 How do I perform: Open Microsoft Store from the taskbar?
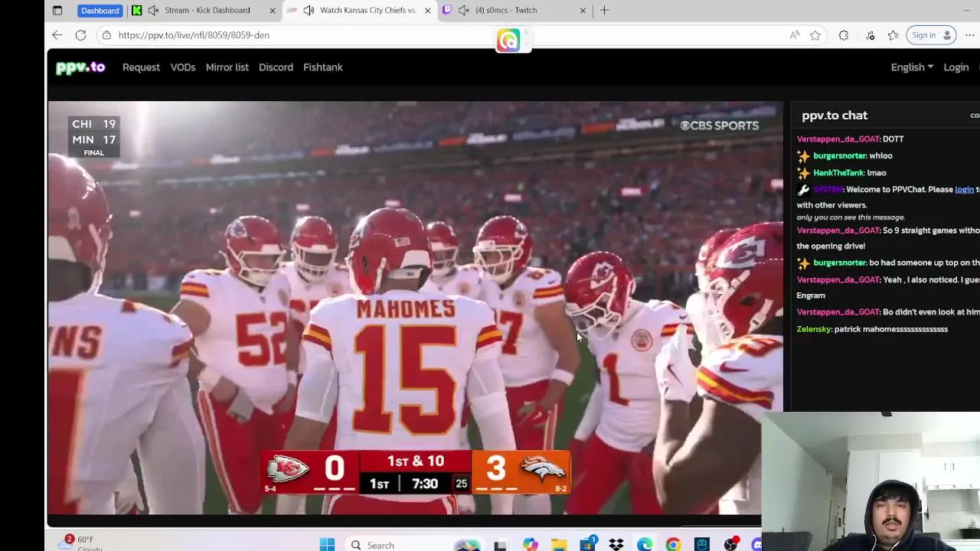(587, 545)
